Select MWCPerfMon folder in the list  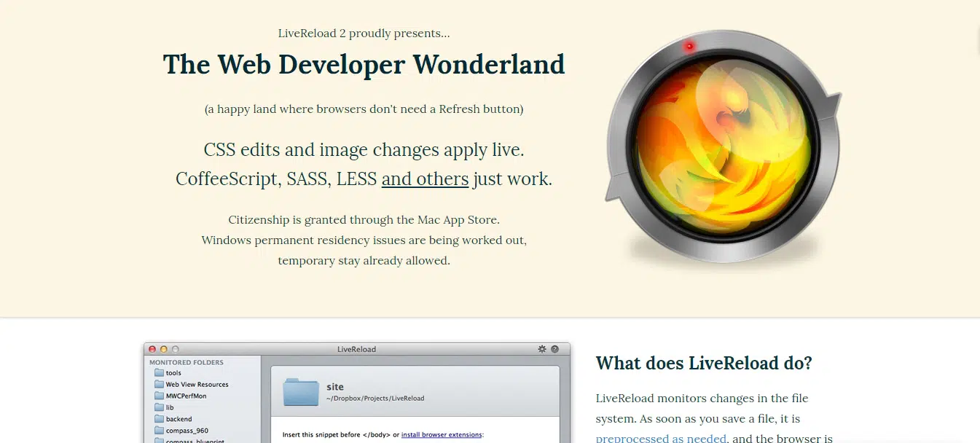point(186,396)
